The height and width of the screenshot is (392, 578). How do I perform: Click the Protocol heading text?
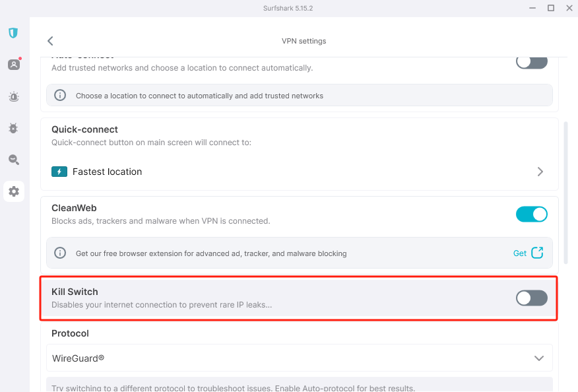click(70, 333)
